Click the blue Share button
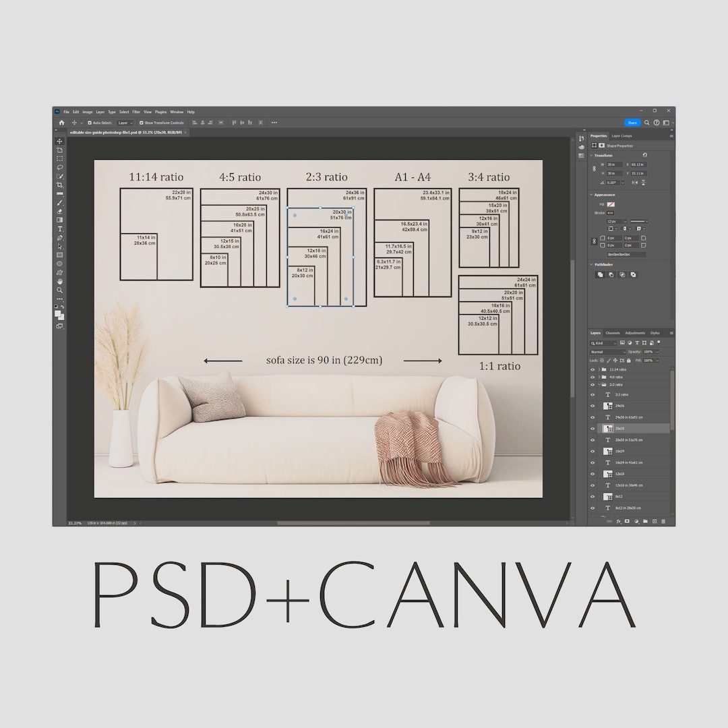Screen dimensions: 728x728 (632, 122)
